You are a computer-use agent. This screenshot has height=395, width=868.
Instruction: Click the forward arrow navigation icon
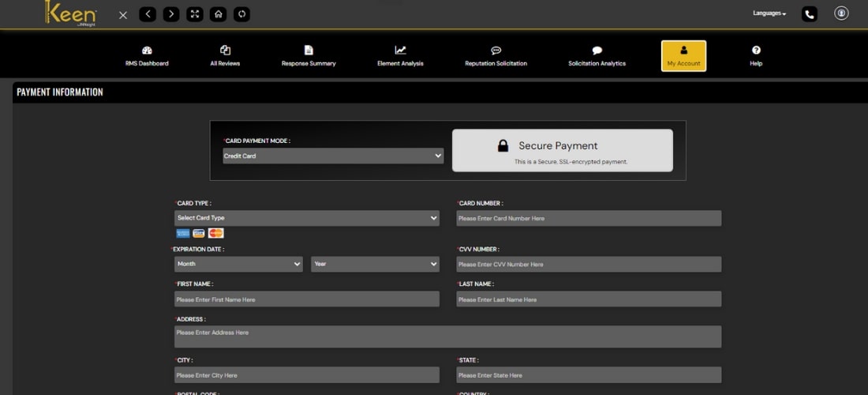(x=171, y=14)
